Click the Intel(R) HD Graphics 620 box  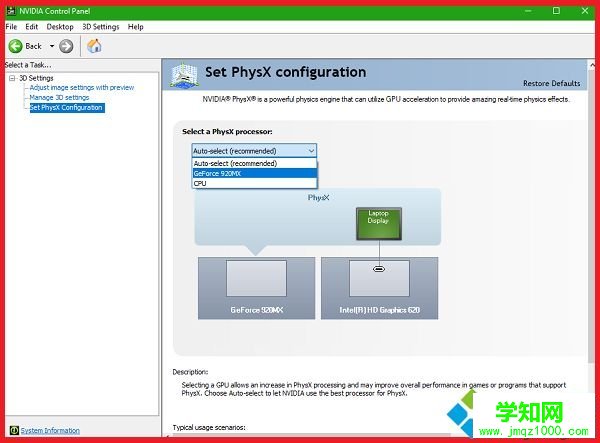[379, 287]
